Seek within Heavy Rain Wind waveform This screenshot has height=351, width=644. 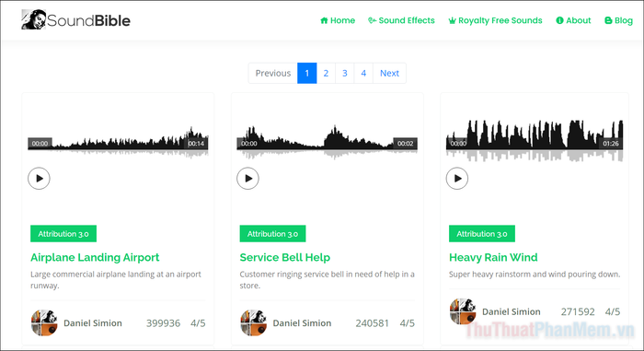pos(535,140)
